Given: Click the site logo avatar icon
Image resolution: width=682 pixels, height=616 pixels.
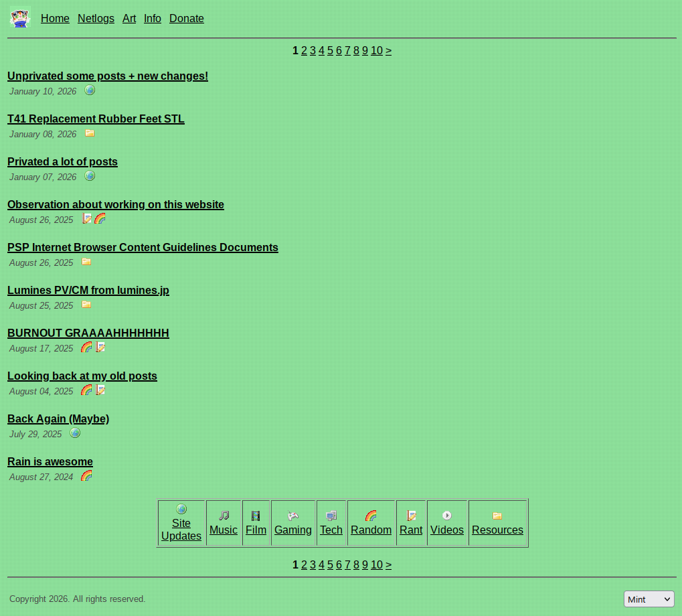Looking at the screenshot, I should tap(20, 18).
